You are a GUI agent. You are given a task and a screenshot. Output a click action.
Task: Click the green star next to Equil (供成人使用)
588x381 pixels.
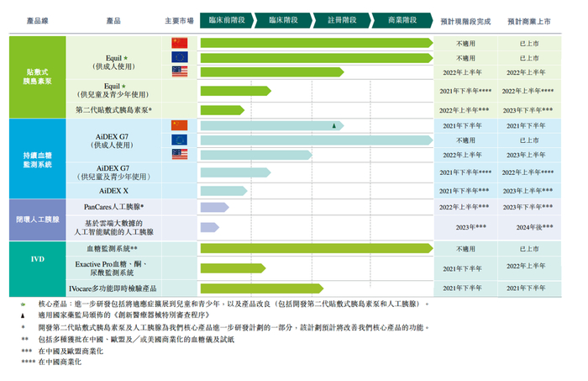point(126,58)
